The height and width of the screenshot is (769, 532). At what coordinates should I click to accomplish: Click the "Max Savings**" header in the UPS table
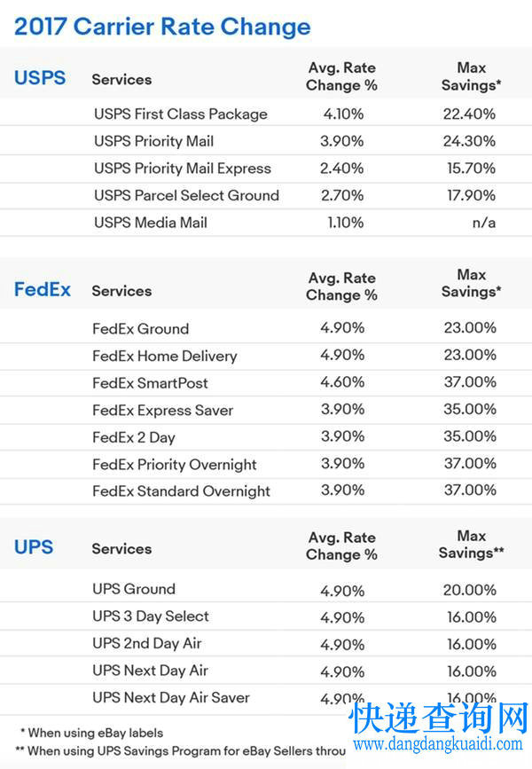point(471,545)
